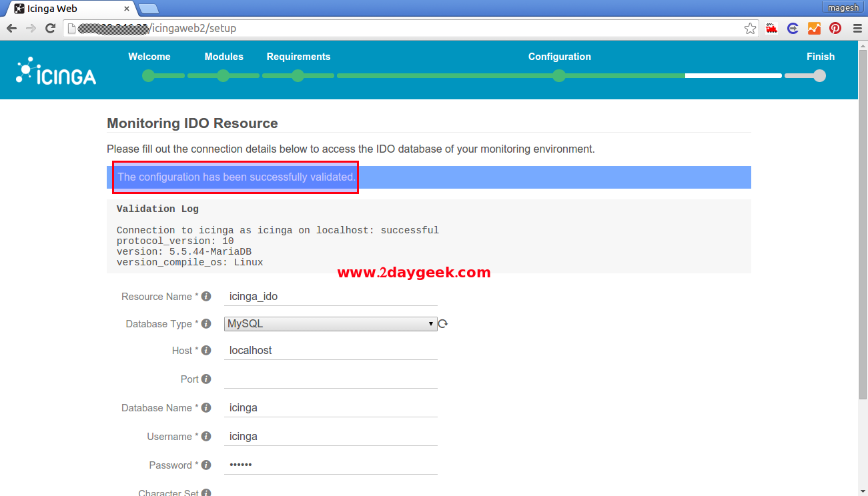Viewport: 868px width, 496px height.
Task: Show info icon for Database Name
Action: click(206, 407)
